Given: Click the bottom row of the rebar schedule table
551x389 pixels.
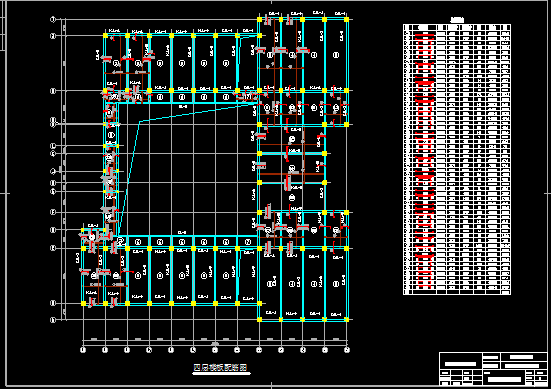Looking at the screenshot, I should [457, 292].
